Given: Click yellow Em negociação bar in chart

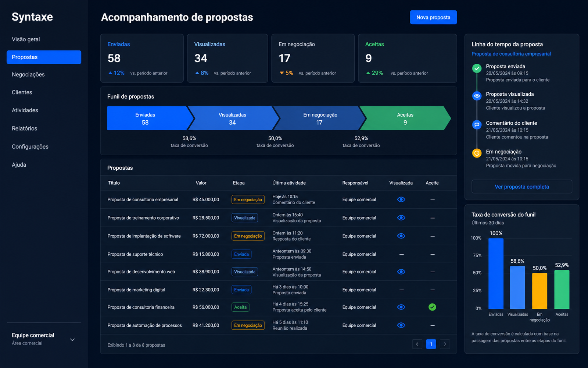Looking at the screenshot, I should (539, 291).
